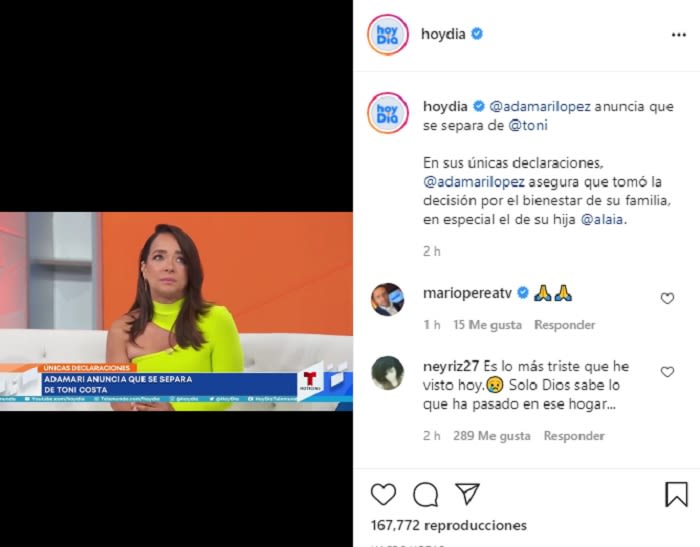Like the post with the heart icon
This screenshot has height=547, width=700.
(x=383, y=494)
